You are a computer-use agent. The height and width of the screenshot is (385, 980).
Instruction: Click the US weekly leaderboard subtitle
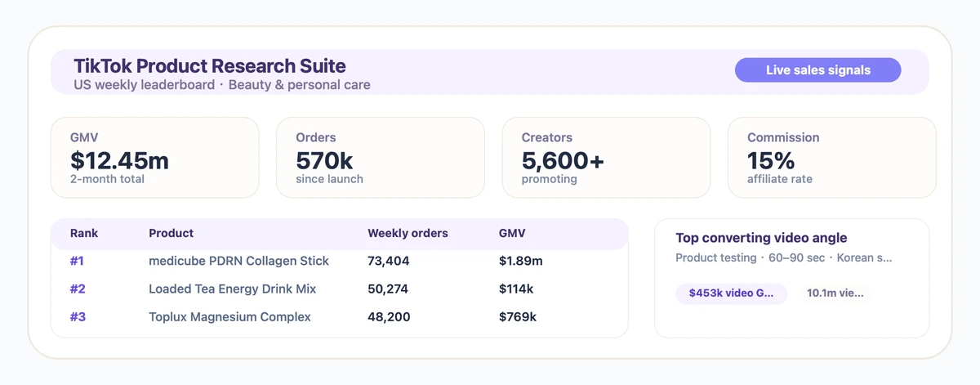(x=222, y=85)
